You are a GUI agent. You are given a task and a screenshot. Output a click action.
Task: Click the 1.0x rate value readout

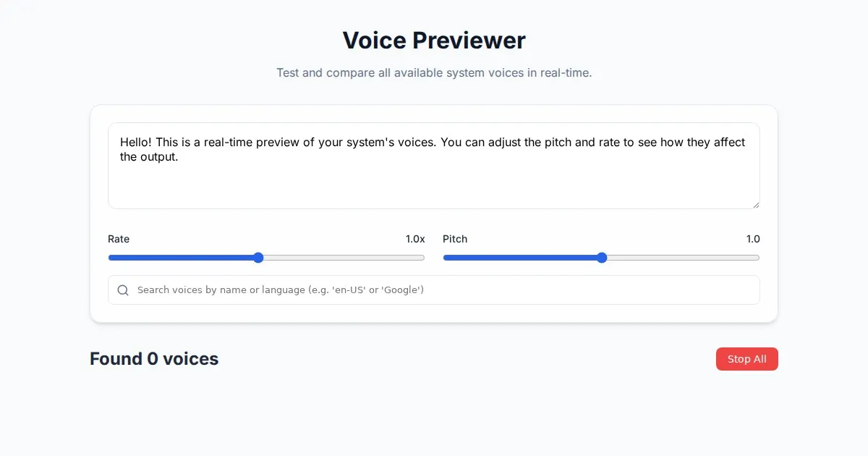click(x=415, y=239)
